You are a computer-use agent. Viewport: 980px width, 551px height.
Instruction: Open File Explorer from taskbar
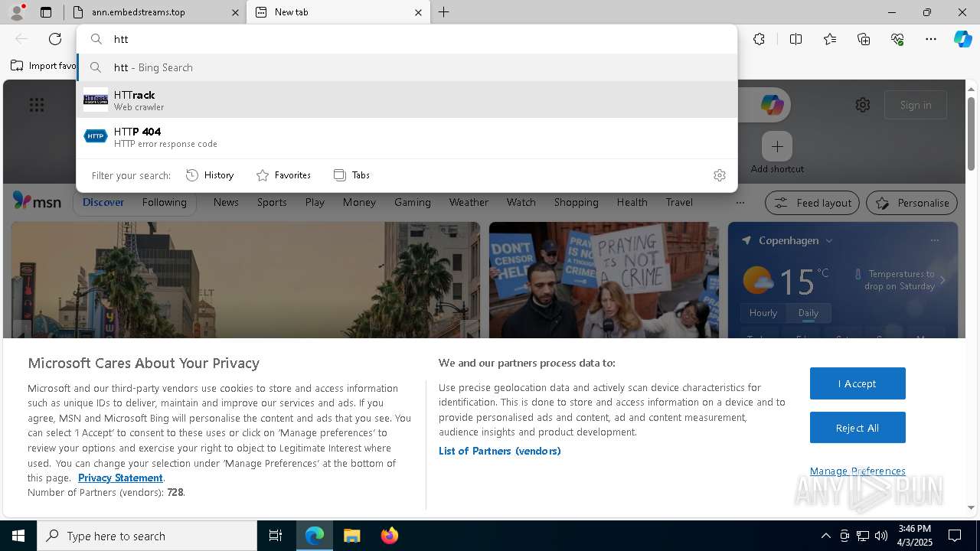click(351, 536)
